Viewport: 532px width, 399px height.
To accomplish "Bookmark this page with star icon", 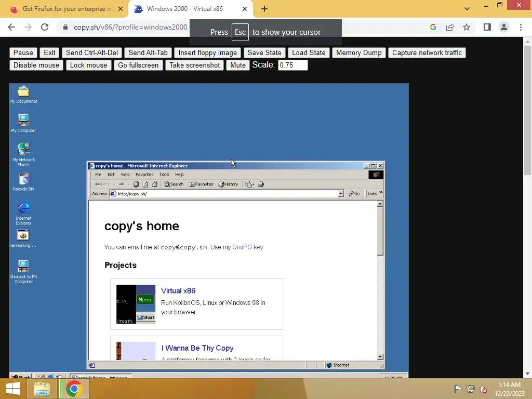I will click(x=467, y=27).
